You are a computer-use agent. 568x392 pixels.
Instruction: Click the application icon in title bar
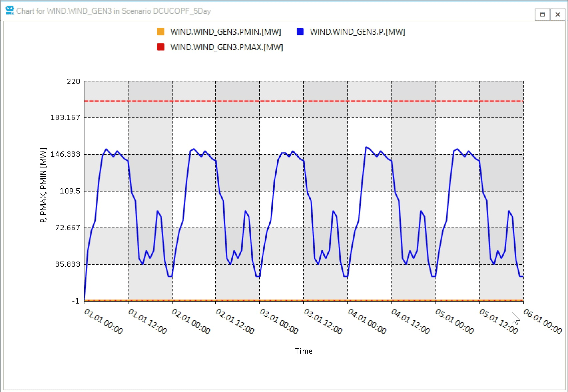(10, 11)
